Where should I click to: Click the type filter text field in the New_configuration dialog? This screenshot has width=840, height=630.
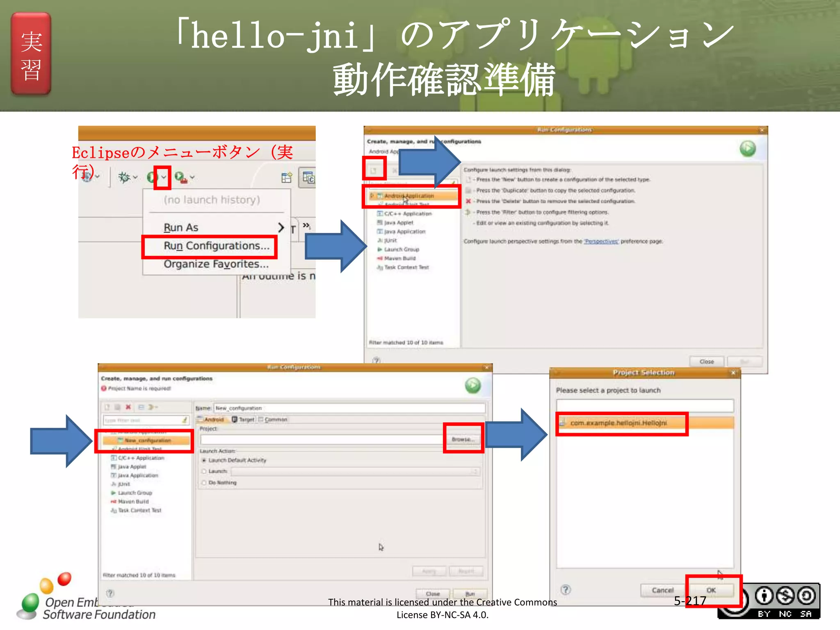coord(142,420)
